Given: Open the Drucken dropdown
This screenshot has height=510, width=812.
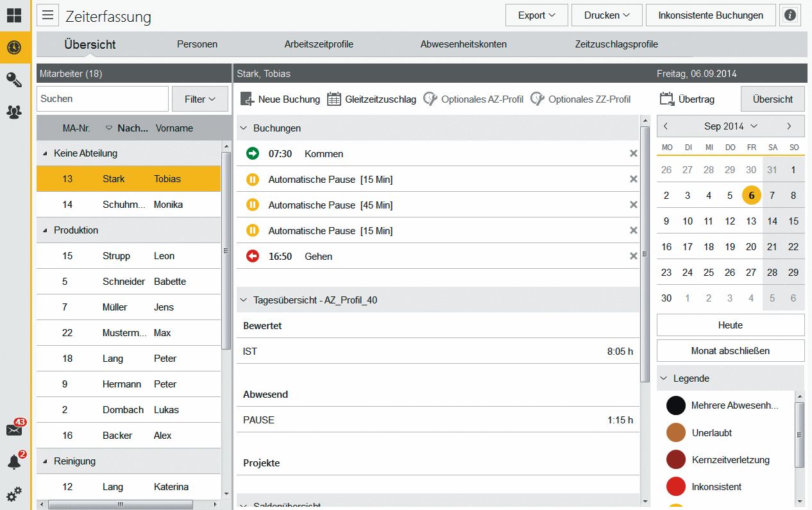Looking at the screenshot, I should (x=607, y=15).
